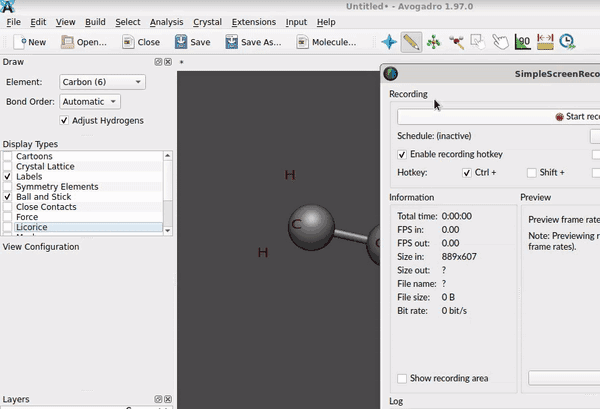600x409 pixels.
Task: Open the Edit menu
Action: (38, 22)
